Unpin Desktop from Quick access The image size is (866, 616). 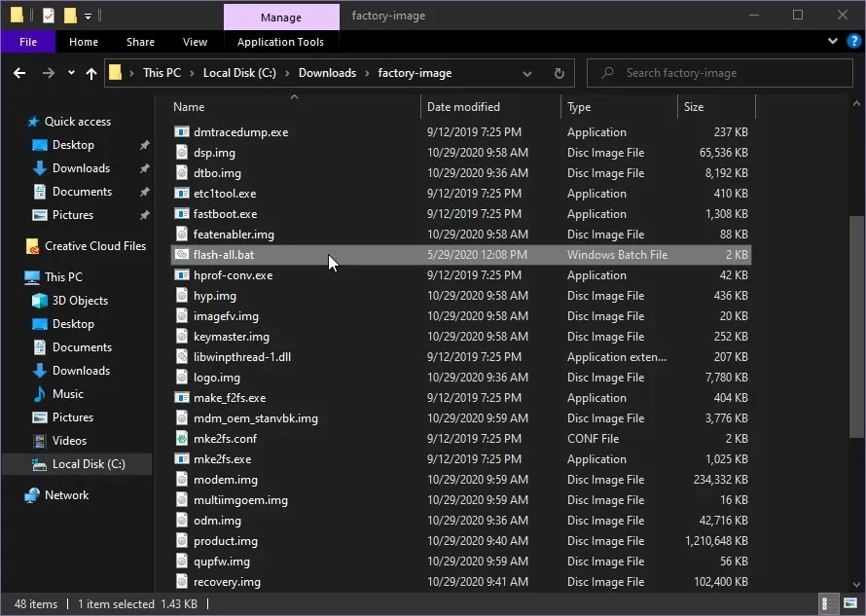tap(143, 145)
